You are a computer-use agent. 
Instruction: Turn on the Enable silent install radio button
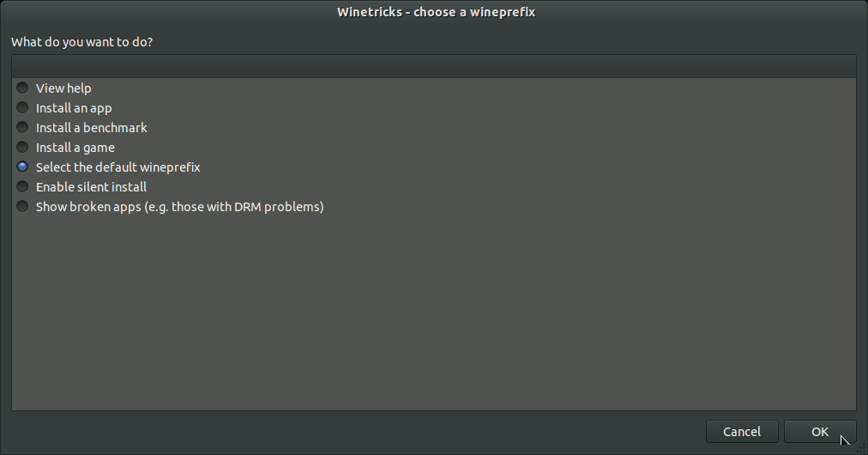22,187
